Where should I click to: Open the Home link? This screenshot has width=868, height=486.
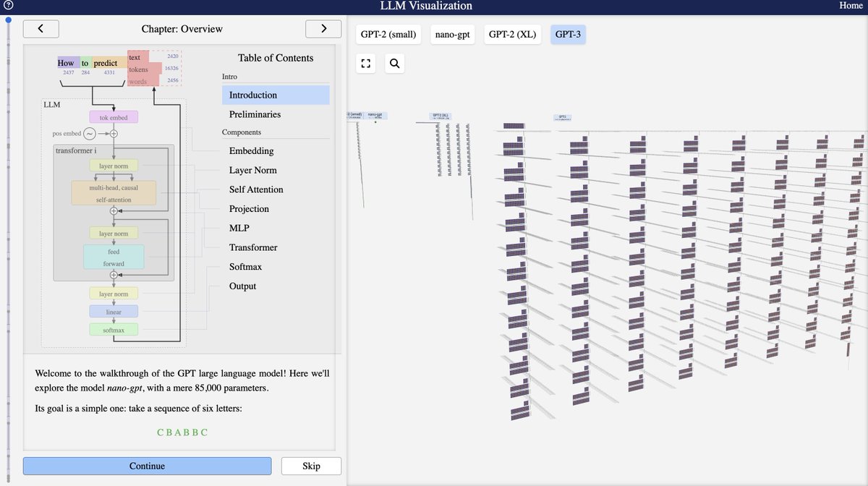851,6
